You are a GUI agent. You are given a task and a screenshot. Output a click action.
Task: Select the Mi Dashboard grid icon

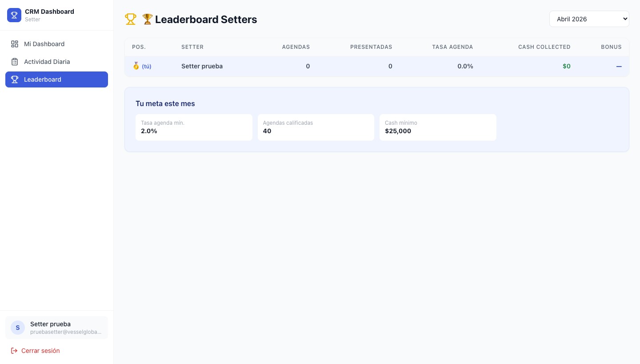point(15,44)
